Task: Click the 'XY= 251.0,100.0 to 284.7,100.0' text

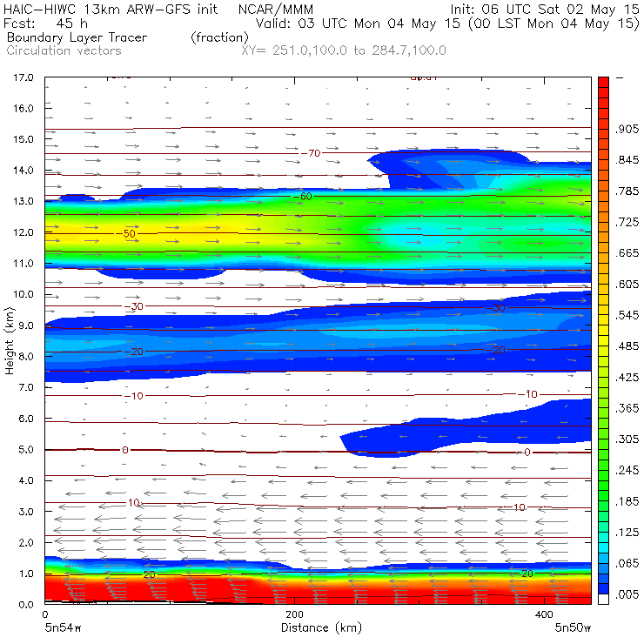Action: pos(344,50)
